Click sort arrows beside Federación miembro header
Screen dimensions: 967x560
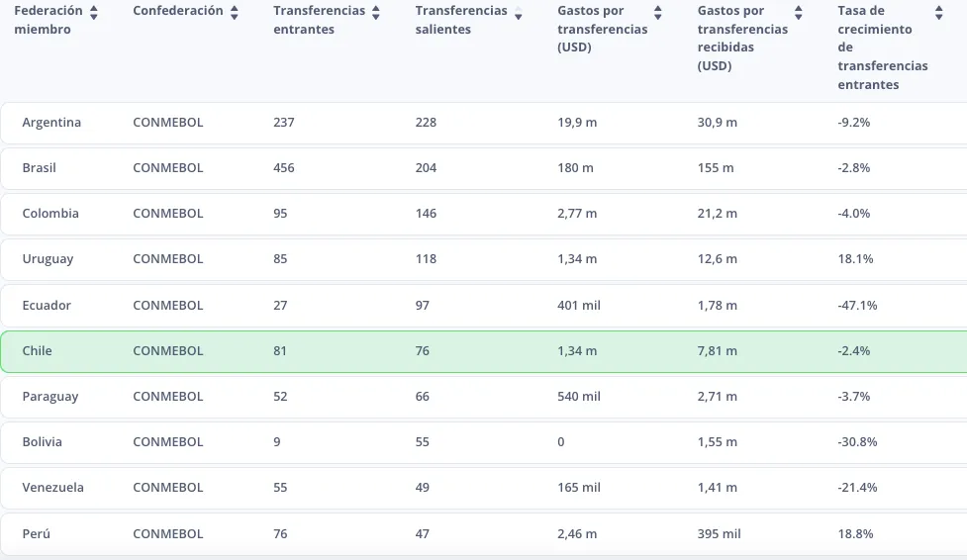[x=94, y=12]
